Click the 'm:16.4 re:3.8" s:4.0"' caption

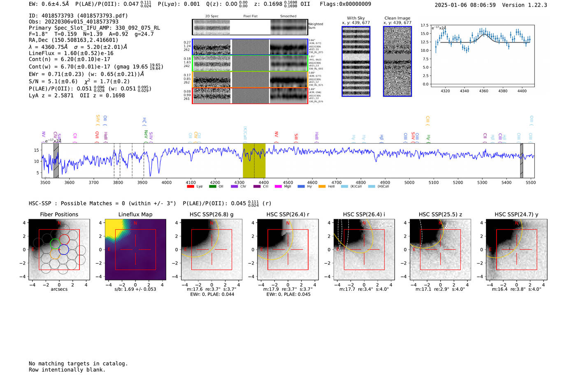coord(517,289)
